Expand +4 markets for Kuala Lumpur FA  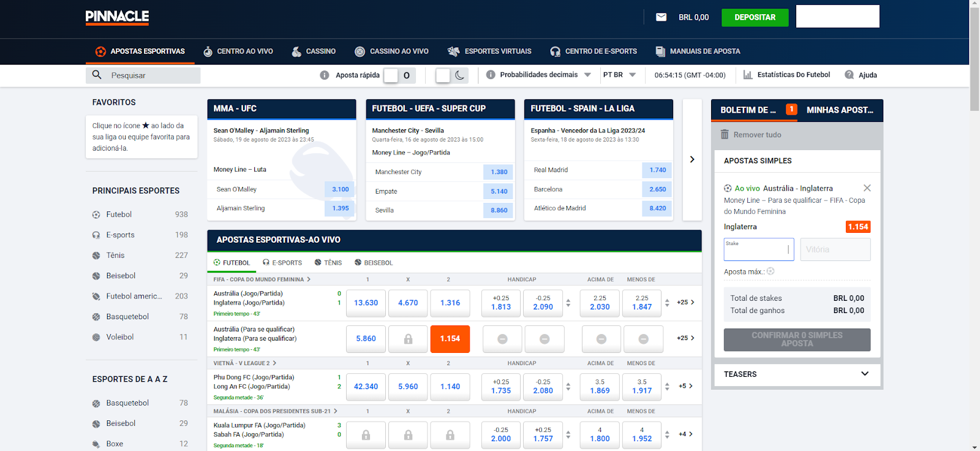click(x=686, y=434)
